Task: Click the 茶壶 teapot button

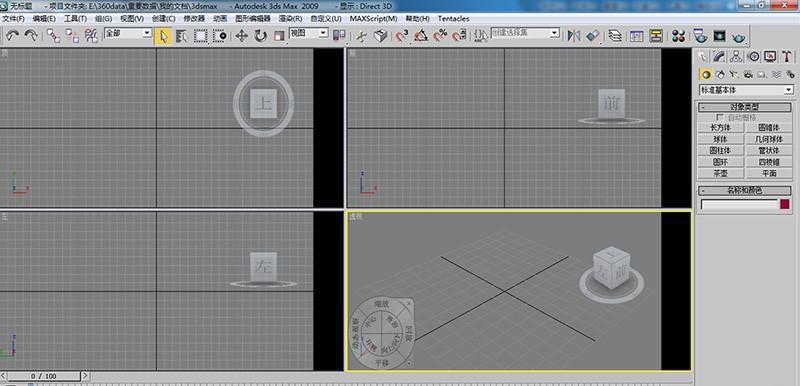Action: coord(720,173)
